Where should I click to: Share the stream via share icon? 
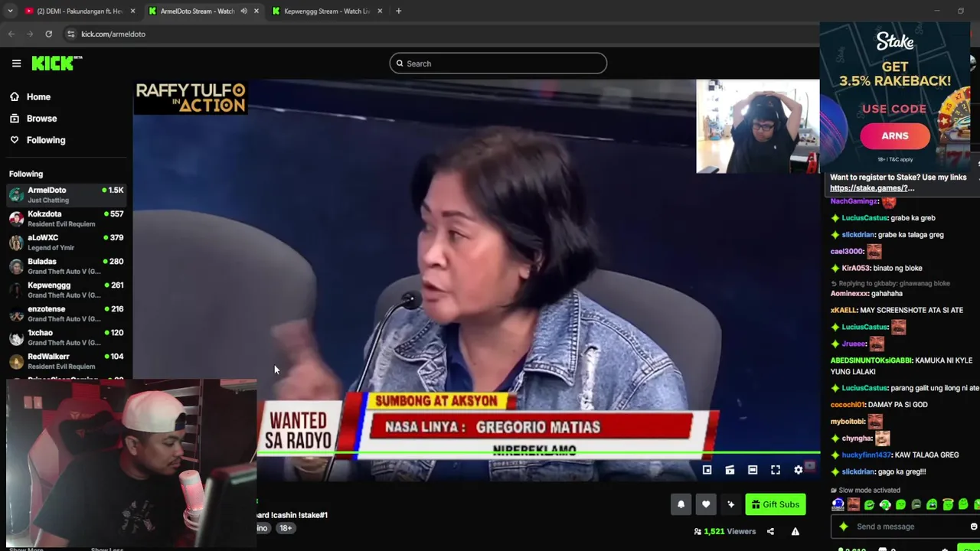(x=770, y=531)
